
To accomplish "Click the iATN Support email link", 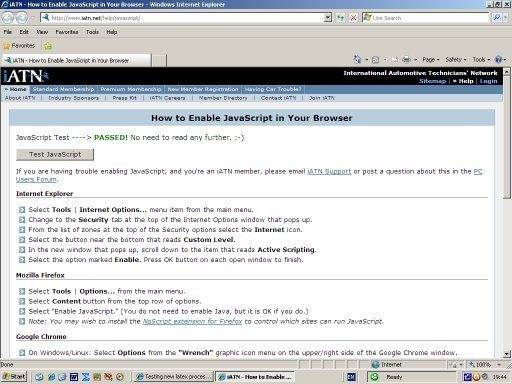I will pyautogui.click(x=329, y=171).
